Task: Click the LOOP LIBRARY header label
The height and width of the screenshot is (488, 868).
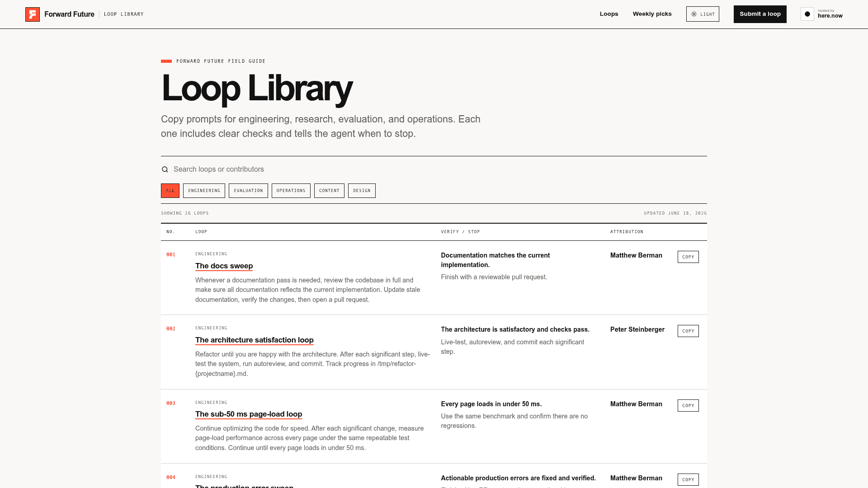Action: pyautogui.click(x=124, y=14)
